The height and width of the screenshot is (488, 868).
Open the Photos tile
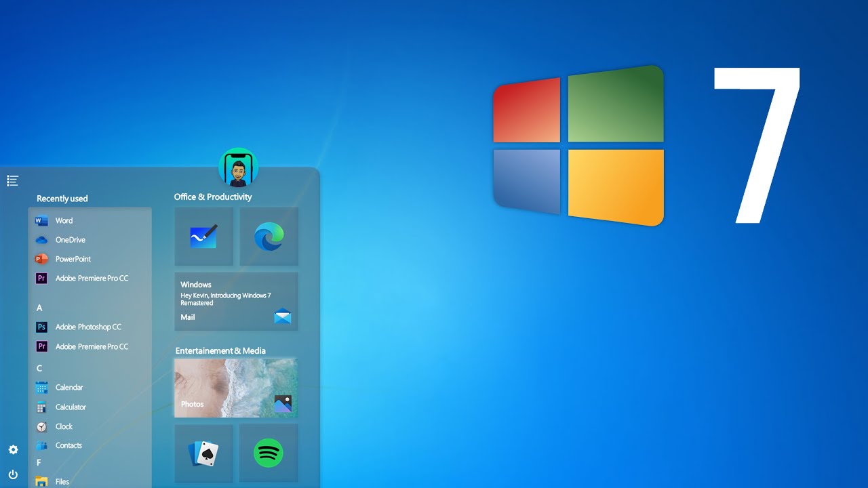(236, 388)
